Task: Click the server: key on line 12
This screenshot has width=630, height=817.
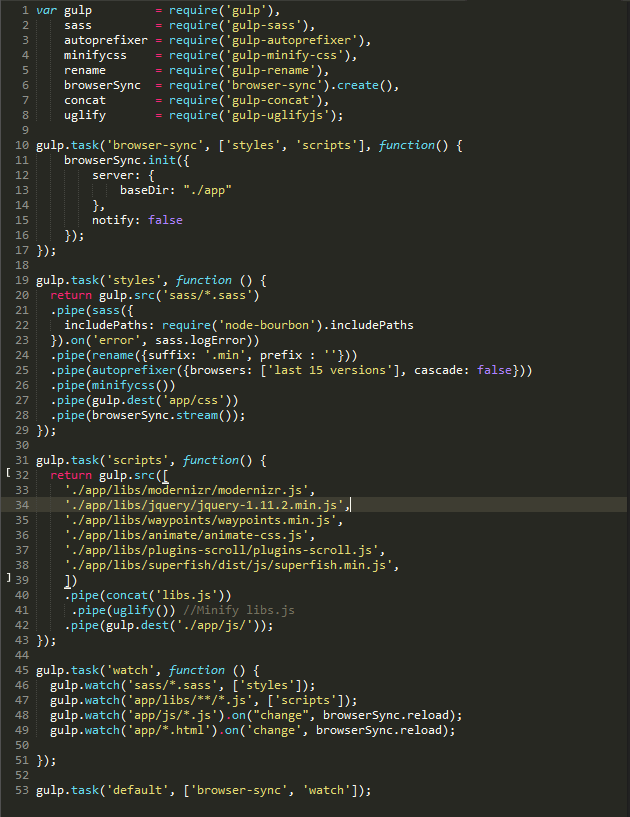Action: tap(116, 175)
